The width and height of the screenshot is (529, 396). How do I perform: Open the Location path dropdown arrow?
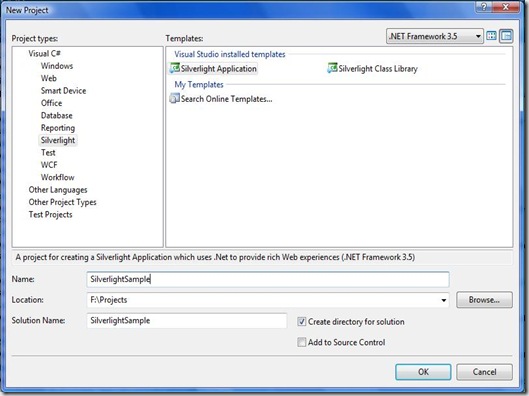443,300
